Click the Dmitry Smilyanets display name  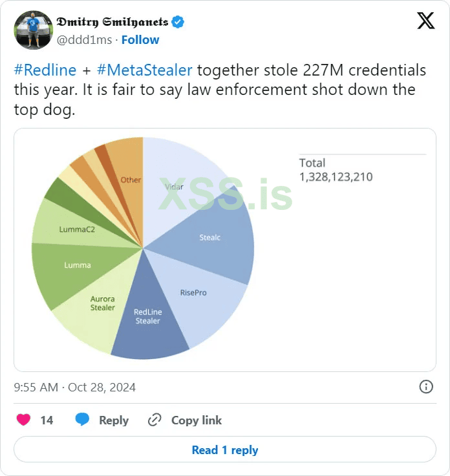point(112,22)
